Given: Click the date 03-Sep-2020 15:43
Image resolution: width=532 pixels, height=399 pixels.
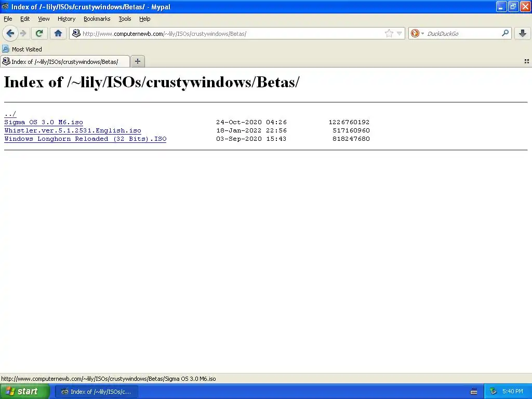Looking at the screenshot, I should click(251, 139).
